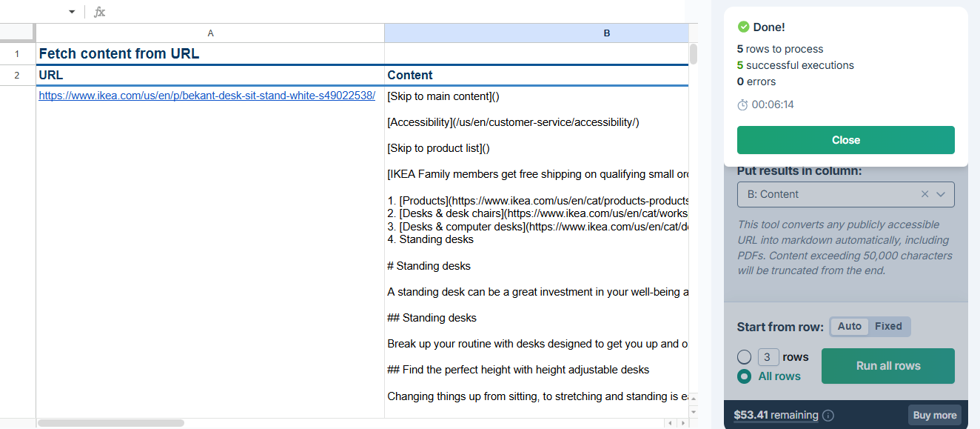Viewport: 980px width, 429px height.
Task: Clear the B: Content column selection
Action: tap(924, 194)
